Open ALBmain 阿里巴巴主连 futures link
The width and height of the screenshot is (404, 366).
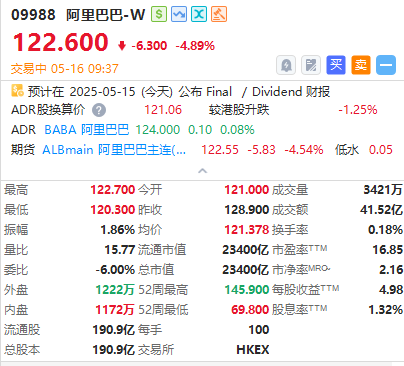point(114,150)
